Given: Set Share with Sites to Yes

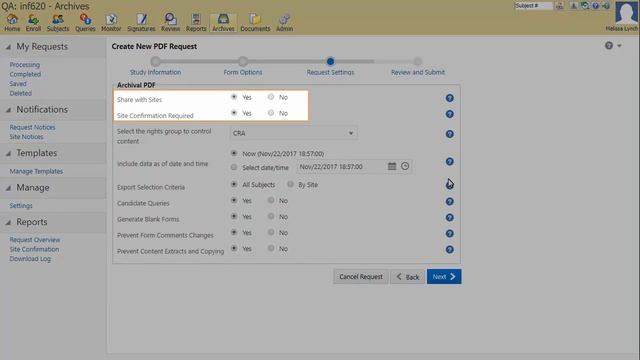Looking at the screenshot, I should 234,97.
